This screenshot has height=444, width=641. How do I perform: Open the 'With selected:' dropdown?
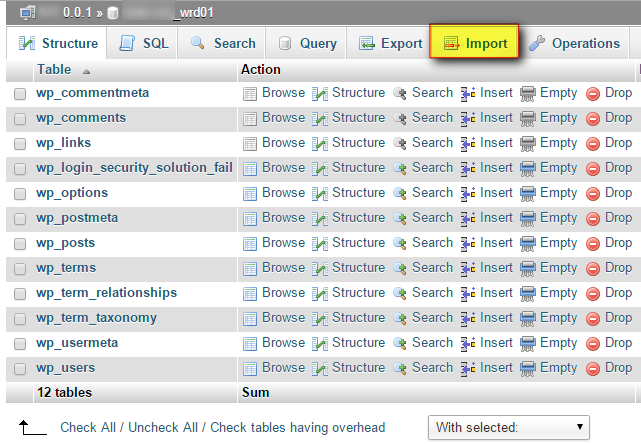[x=509, y=427]
